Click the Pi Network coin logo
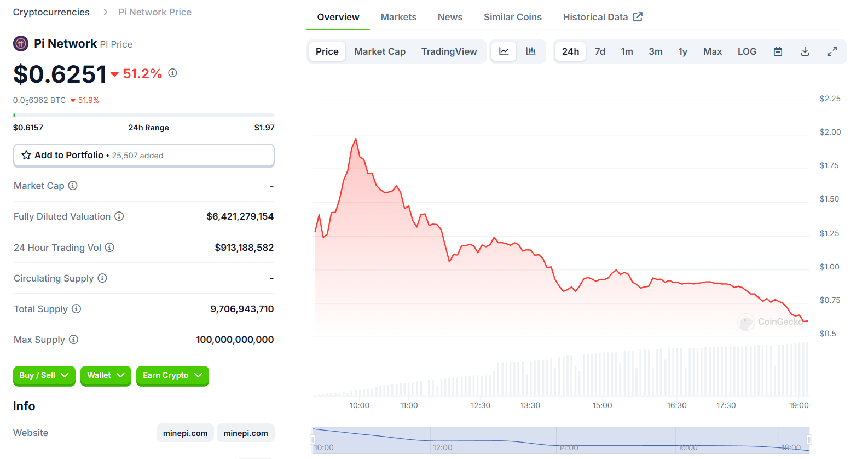 21,43
